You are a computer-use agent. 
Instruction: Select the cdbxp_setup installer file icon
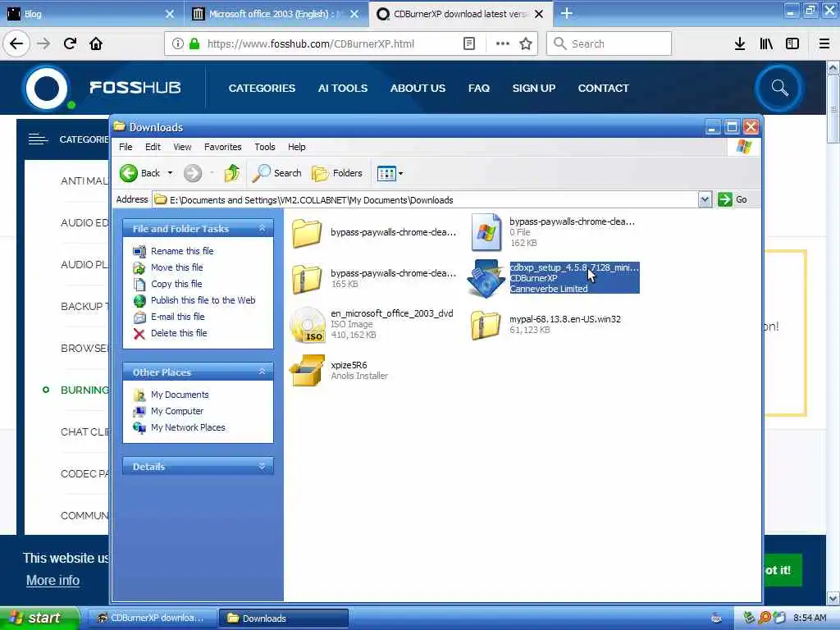pyautogui.click(x=485, y=278)
